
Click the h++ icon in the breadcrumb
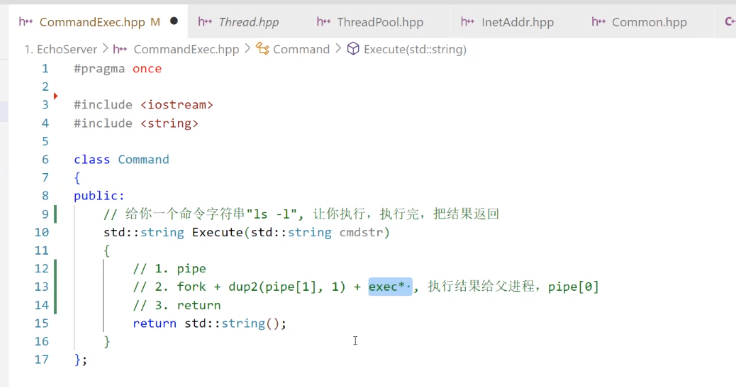point(120,49)
